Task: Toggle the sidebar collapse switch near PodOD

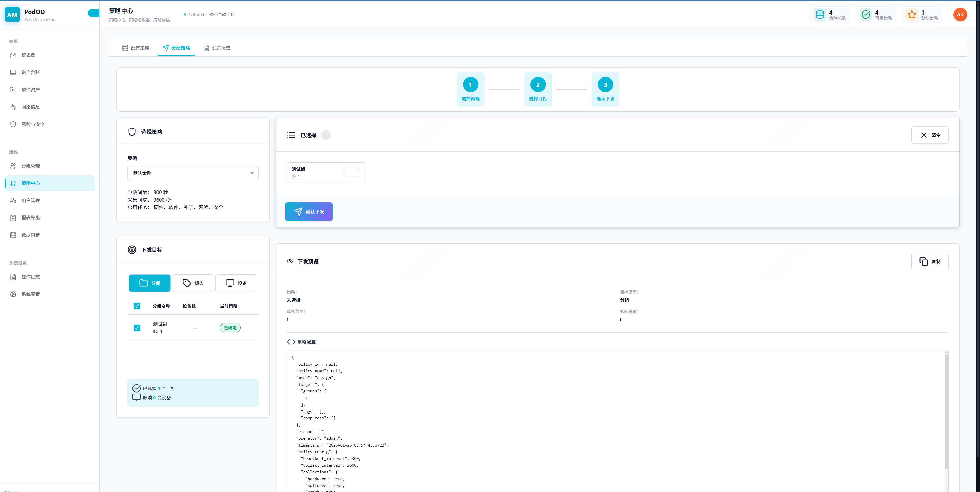Action: (x=94, y=13)
